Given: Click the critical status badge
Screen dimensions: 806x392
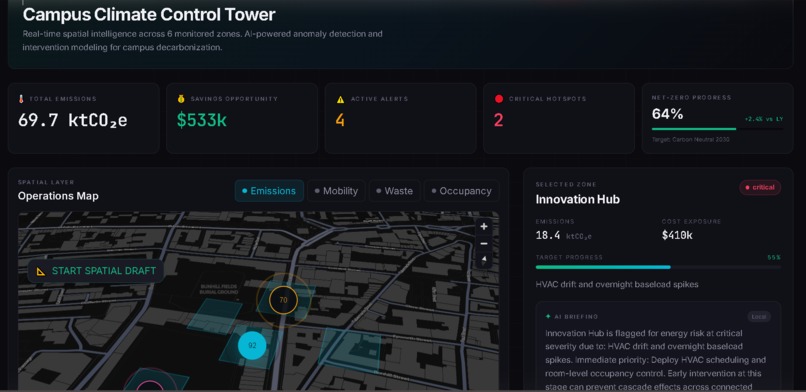Looking at the screenshot, I should coord(760,188).
